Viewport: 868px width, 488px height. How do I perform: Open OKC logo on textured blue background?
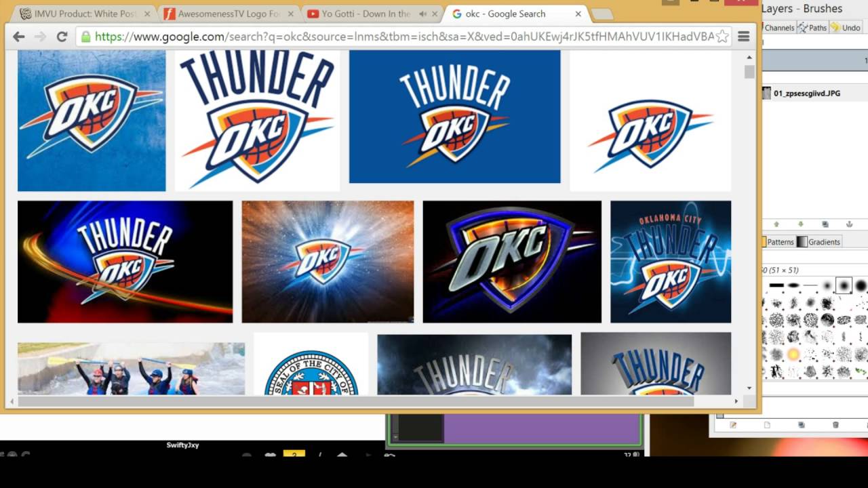pos(92,121)
